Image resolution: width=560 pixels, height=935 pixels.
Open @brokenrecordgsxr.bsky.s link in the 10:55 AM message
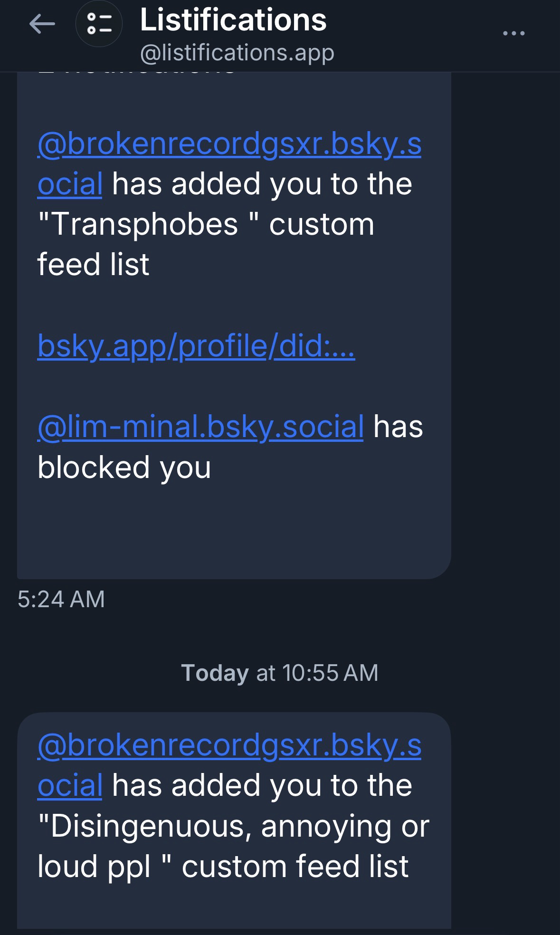[x=229, y=745]
